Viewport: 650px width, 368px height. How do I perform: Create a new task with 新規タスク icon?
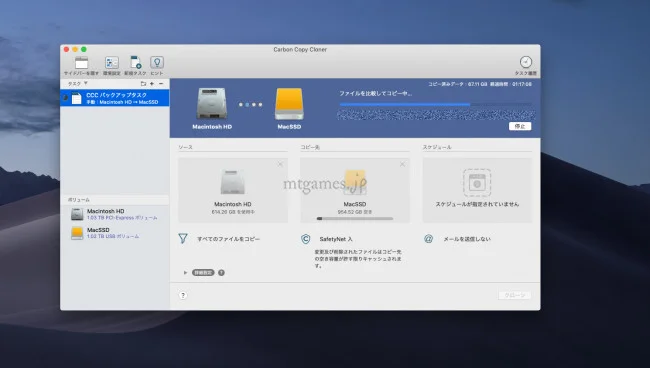pos(135,63)
